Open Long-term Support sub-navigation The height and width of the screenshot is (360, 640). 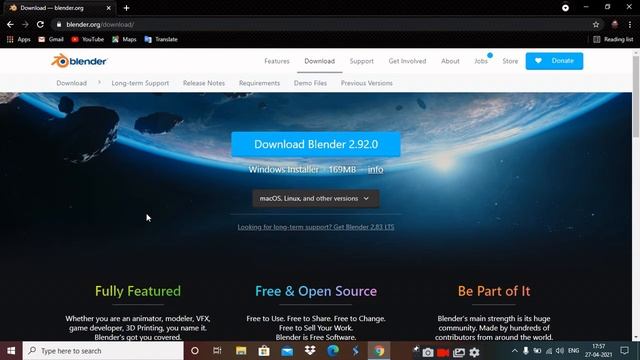pos(140,83)
